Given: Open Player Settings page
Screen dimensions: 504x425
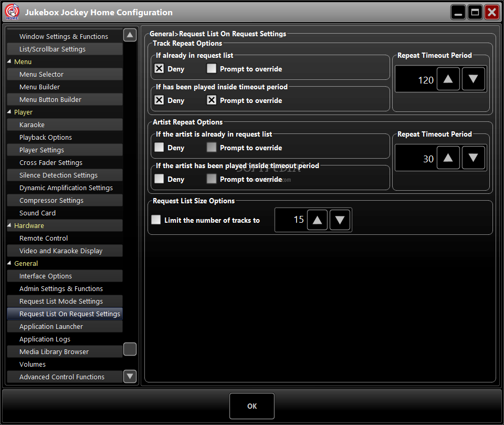Looking at the screenshot, I should coord(65,150).
